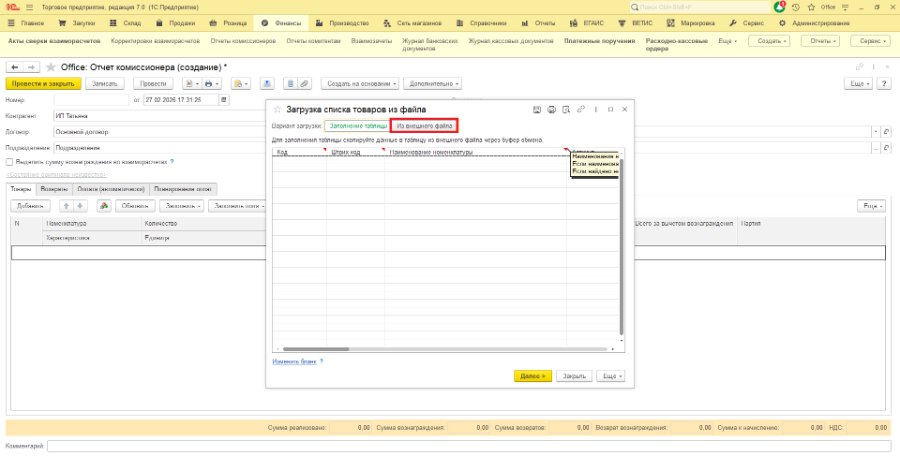Image resolution: width=900 pixels, height=456 pixels.
Task: Open Платежные поручения link
Action: [x=599, y=41]
